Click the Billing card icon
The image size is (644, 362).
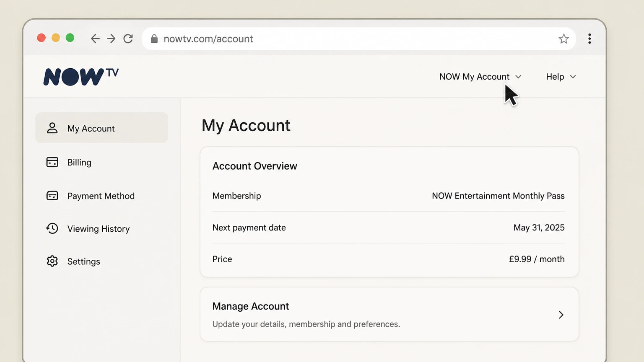pos(52,162)
